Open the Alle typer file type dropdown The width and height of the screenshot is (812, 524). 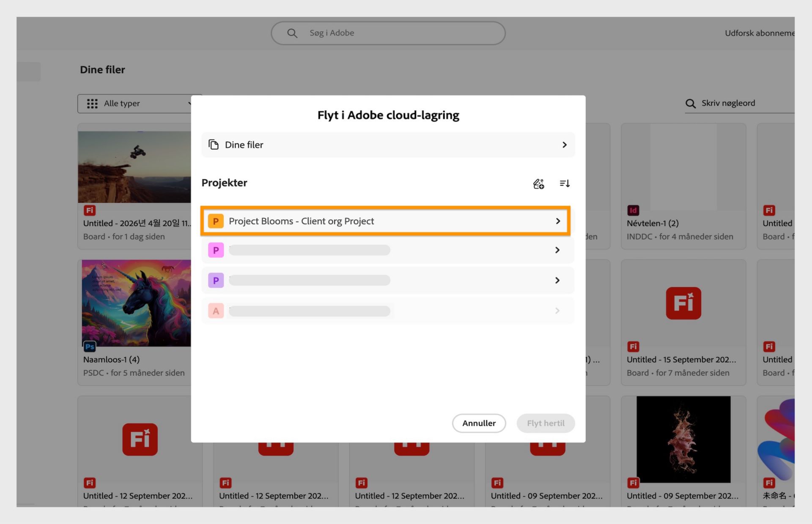[134, 104]
